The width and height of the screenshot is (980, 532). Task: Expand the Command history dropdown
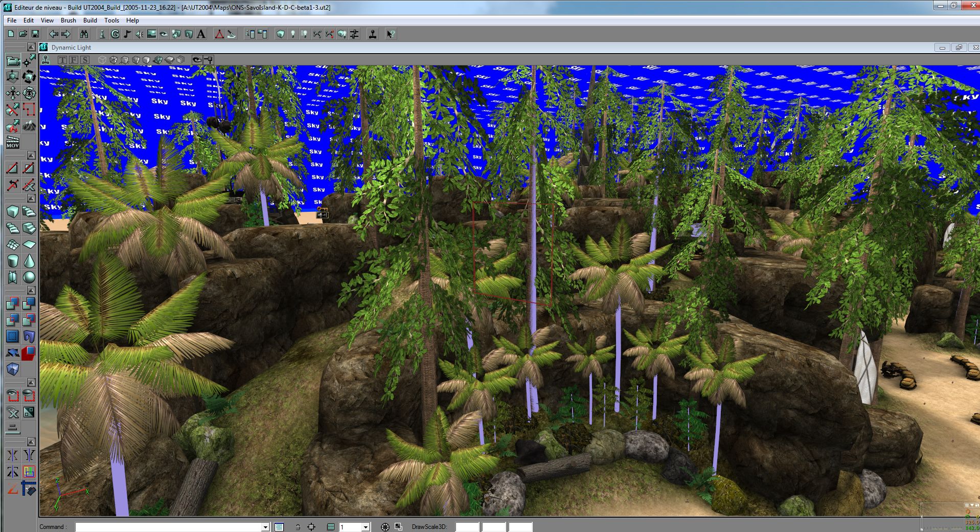[265, 527]
